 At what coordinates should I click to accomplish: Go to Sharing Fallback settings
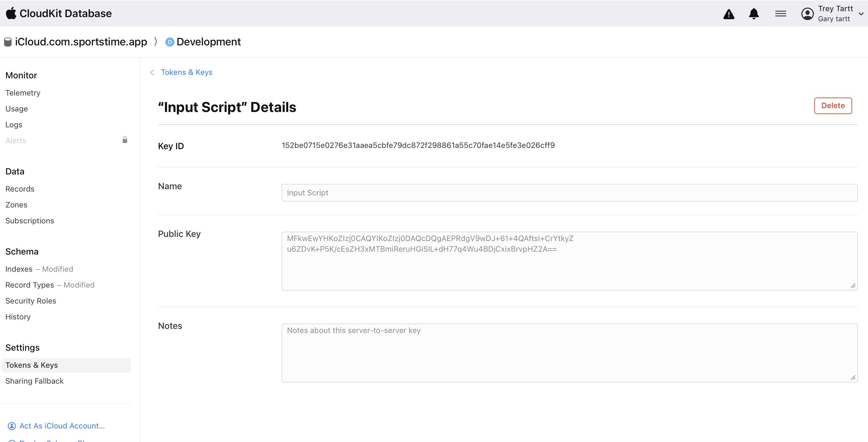tap(34, 381)
